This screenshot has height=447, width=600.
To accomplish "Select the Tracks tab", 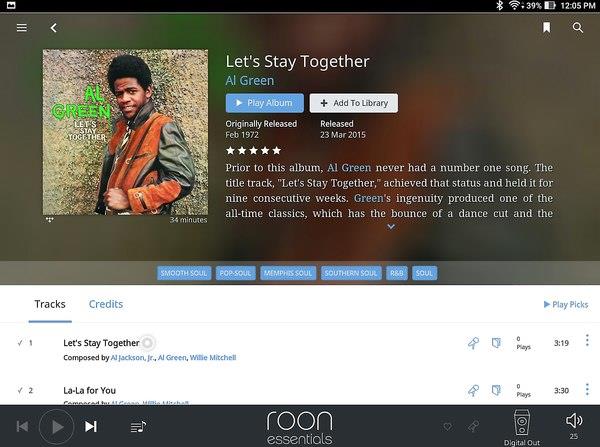I will click(50, 304).
